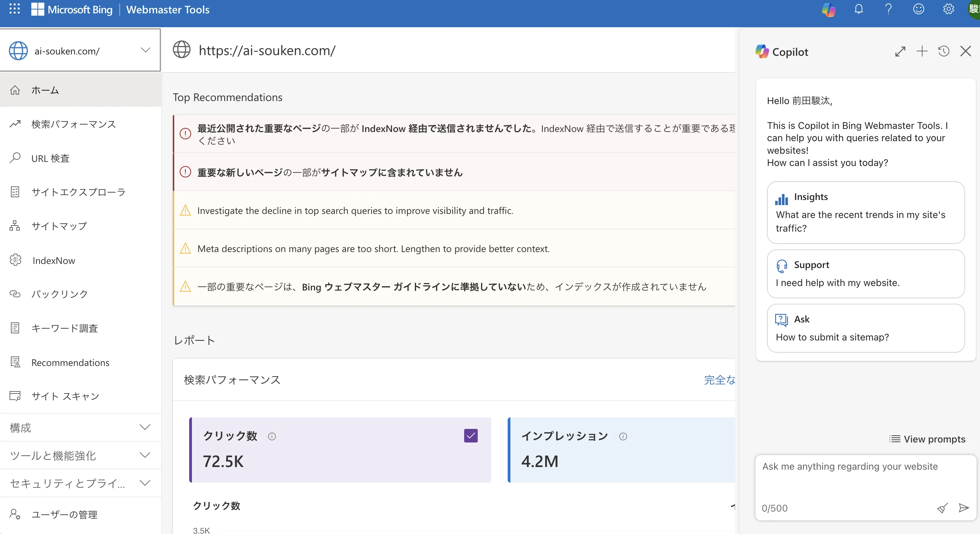Expand the site selector for ai-souken.com
980x534 pixels.
point(145,50)
